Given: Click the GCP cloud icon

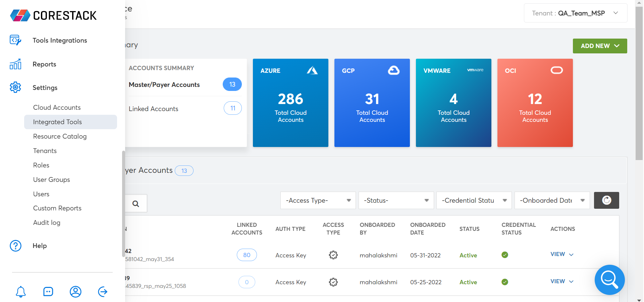Looking at the screenshot, I should 394,70.
